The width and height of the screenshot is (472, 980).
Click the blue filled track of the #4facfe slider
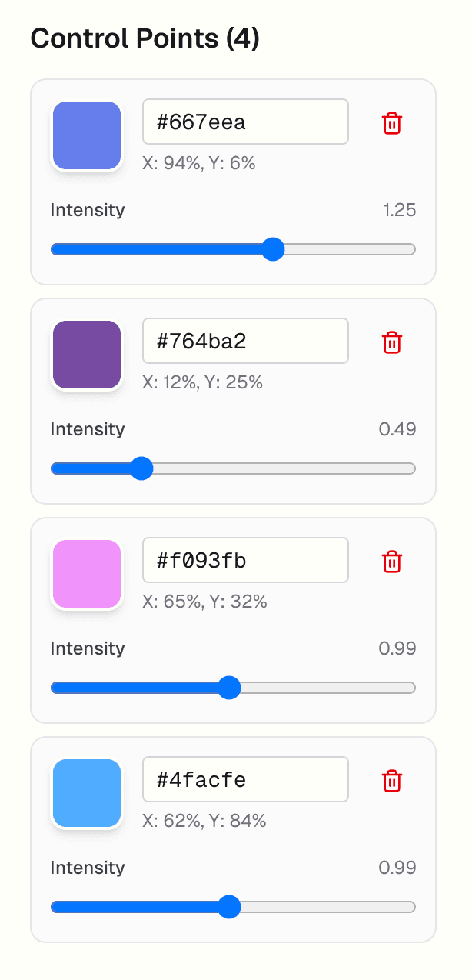(x=134, y=907)
